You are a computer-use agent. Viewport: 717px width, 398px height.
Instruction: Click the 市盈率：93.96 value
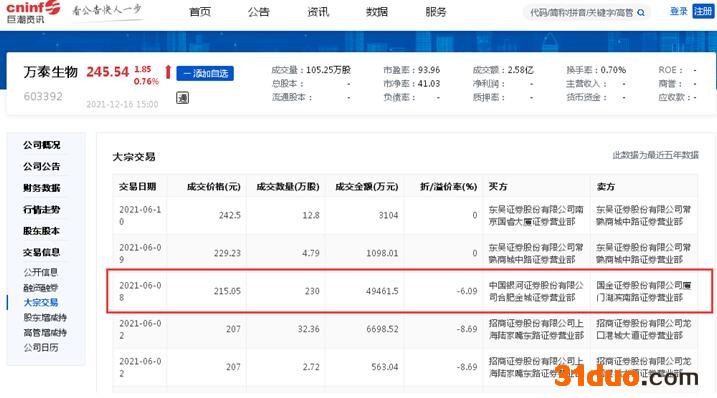412,70
